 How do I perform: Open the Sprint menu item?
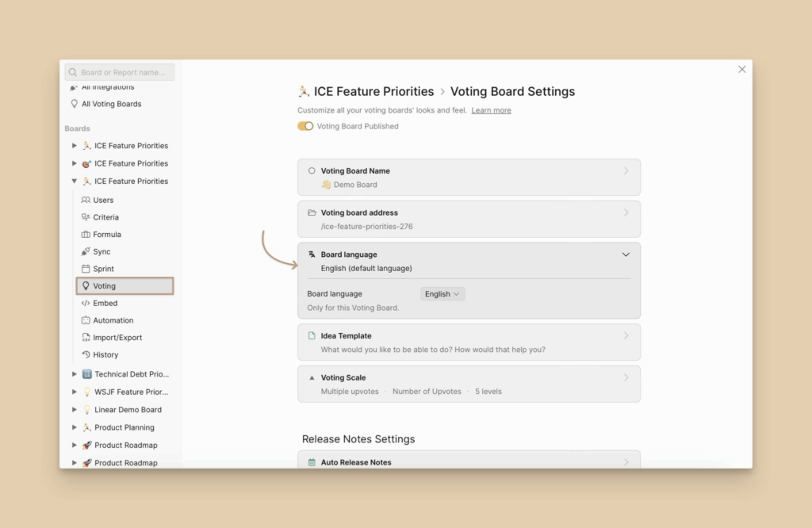click(x=103, y=269)
